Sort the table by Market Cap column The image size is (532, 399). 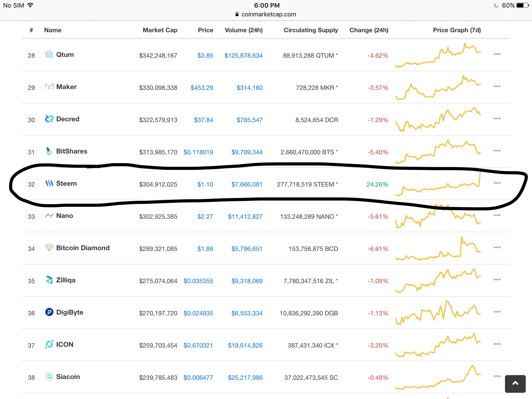pos(160,30)
